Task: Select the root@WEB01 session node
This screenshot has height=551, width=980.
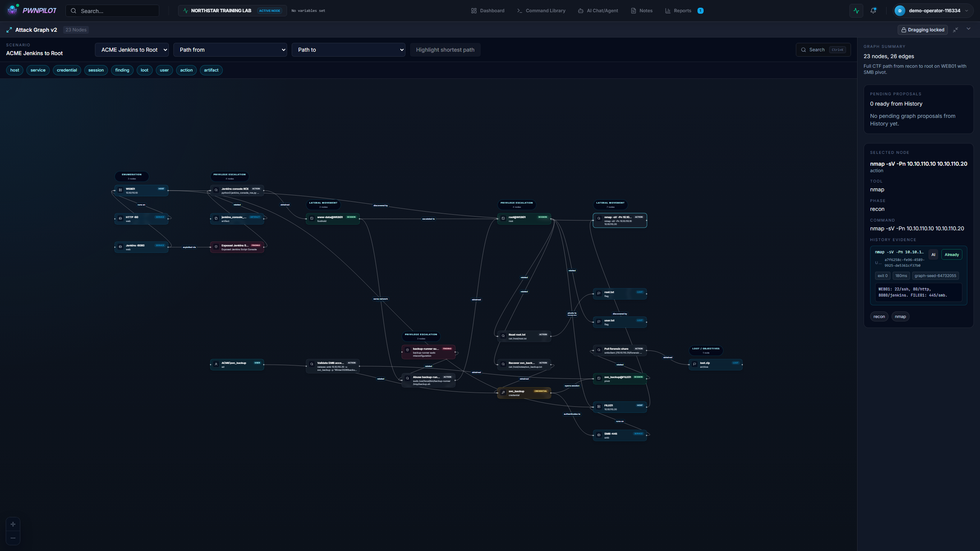Action: coord(524,219)
